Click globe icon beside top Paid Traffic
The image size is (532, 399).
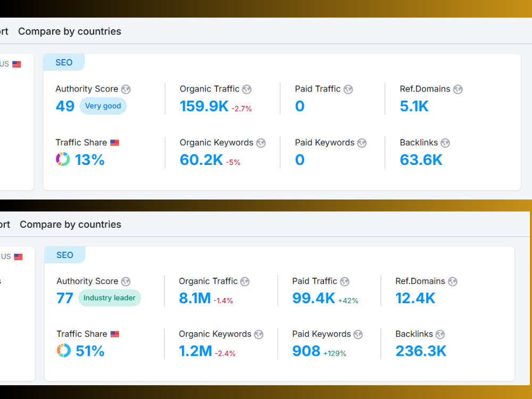pyautogui.click(x=348, y=89)
